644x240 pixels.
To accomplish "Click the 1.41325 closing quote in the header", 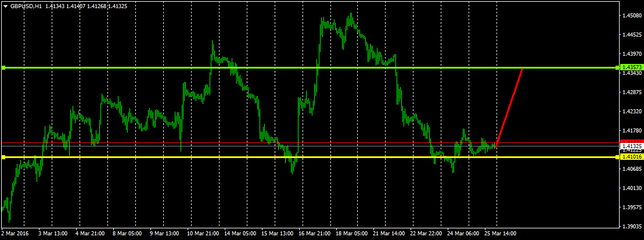I will tap(117, 5).
